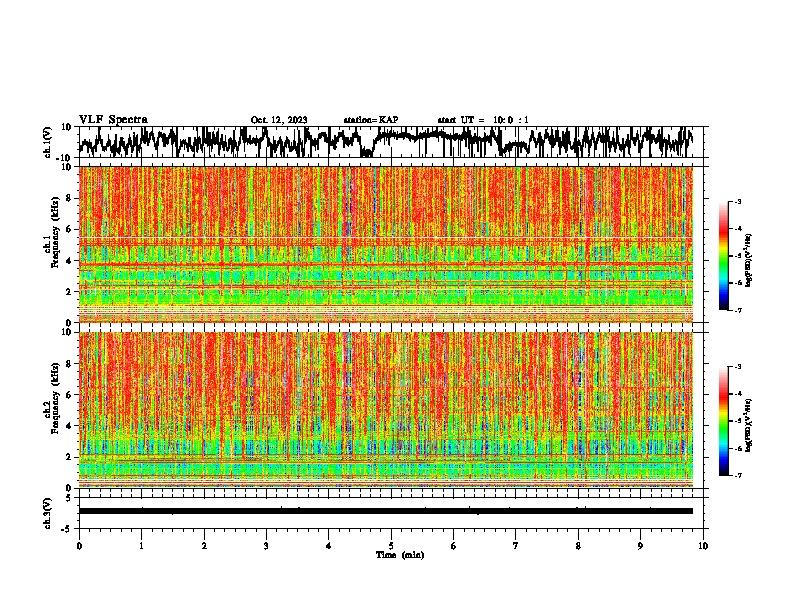792x612 pixels.
Task: Click the time axis tick label "10"
Action: [x=703, y=546]
